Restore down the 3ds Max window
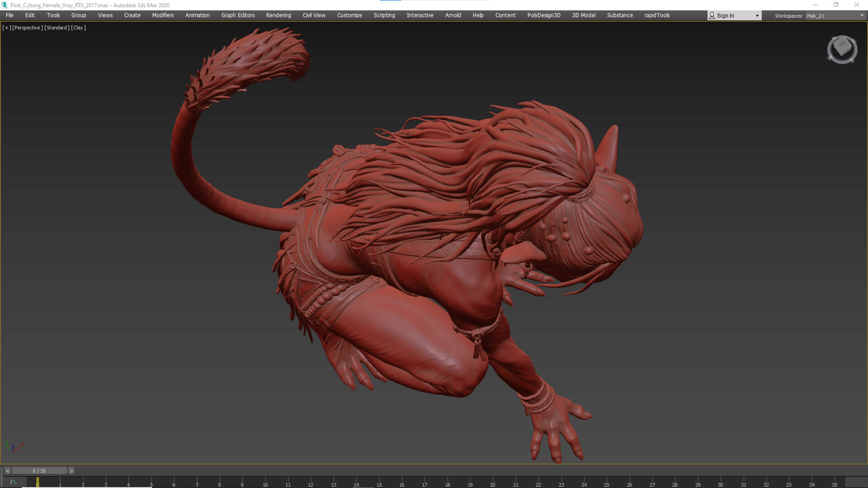Image resolution: width=868 pixels, height=488 pixels. tap(836, 5)
